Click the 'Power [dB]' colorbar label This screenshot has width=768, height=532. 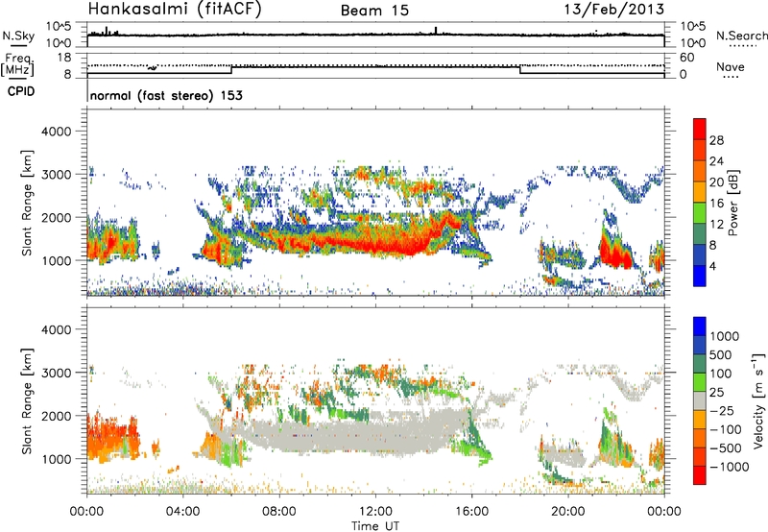pyautogui.click(x=732, y=203)
